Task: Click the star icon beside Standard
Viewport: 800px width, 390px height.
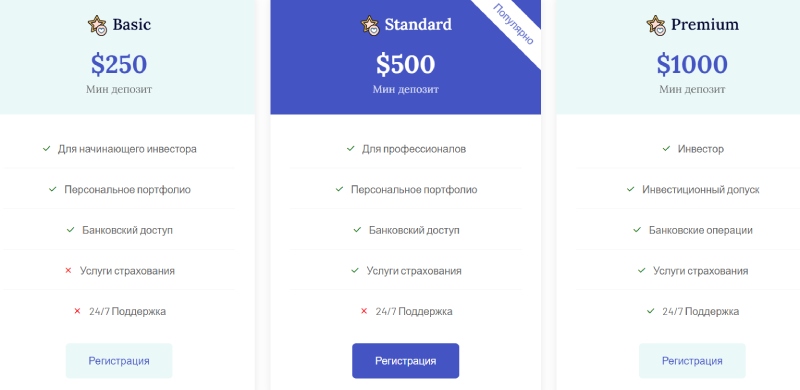Action: 370,25
